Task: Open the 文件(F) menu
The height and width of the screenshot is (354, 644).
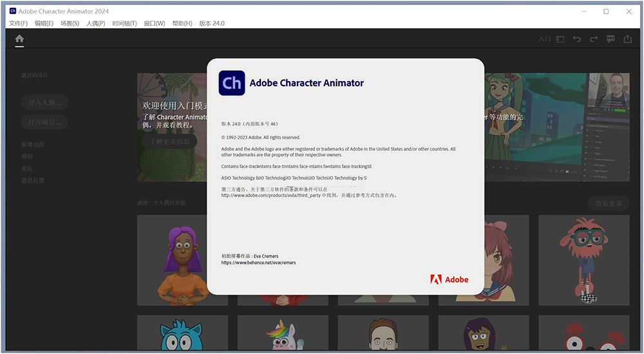Action: [x=19, y=23]
